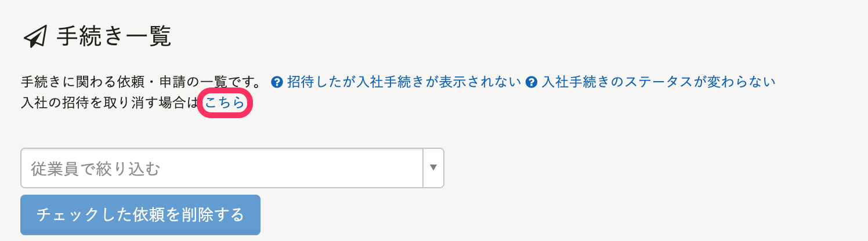Click the placeholder text 従業員で絞り込む
The height and width of the screenshot is (241, 868).
[95, 169]
